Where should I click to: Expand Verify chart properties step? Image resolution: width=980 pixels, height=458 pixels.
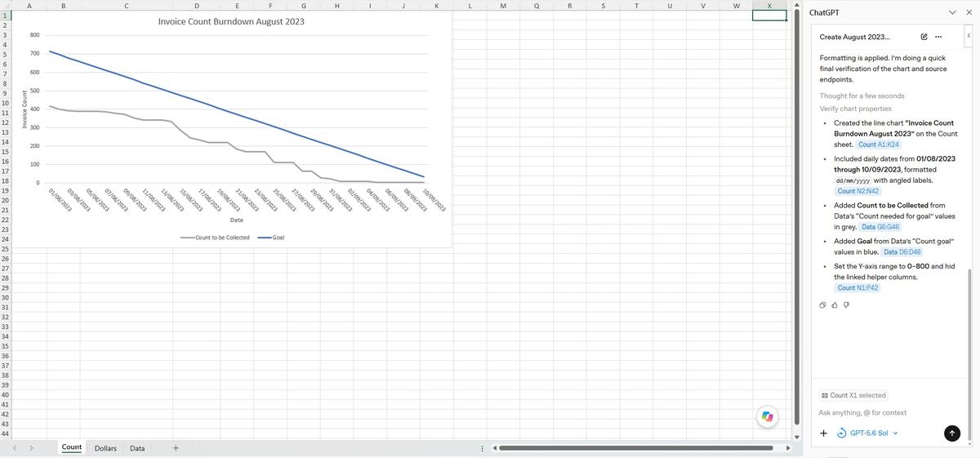click(x=855, y=109)
